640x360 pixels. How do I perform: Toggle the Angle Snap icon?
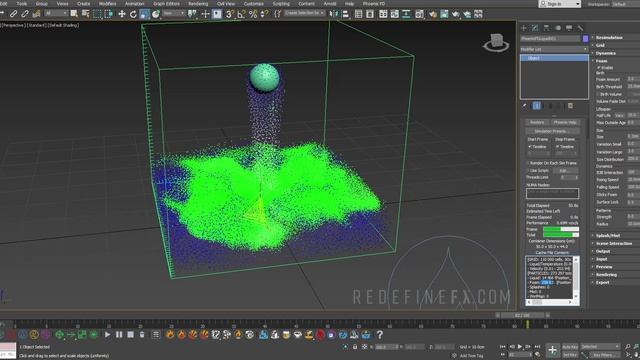pyautogui.click(x=241, y=14)
